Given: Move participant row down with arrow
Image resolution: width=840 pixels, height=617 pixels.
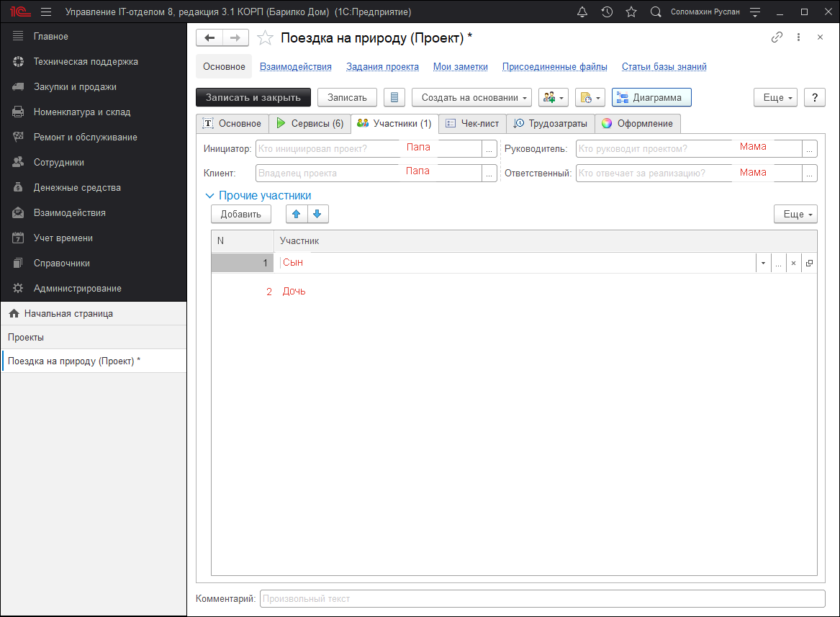Looking at the screenshot, I should click(317, 214).
